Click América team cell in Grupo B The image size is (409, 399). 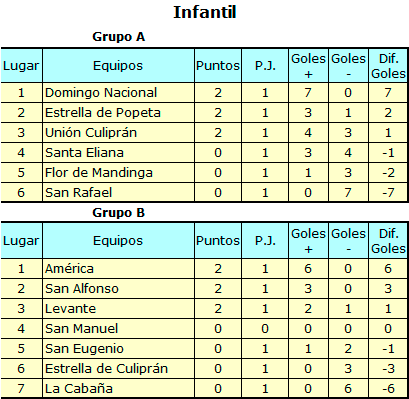118,269
